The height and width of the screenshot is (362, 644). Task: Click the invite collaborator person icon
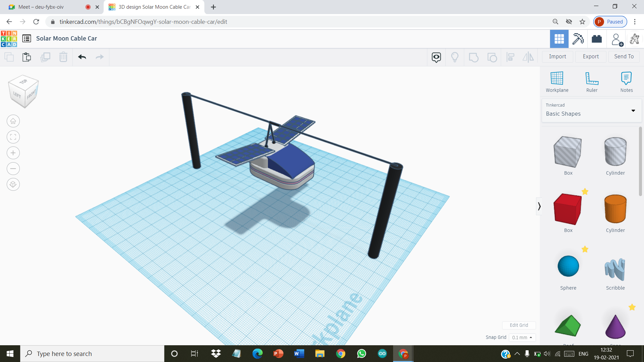click(617, 39)
